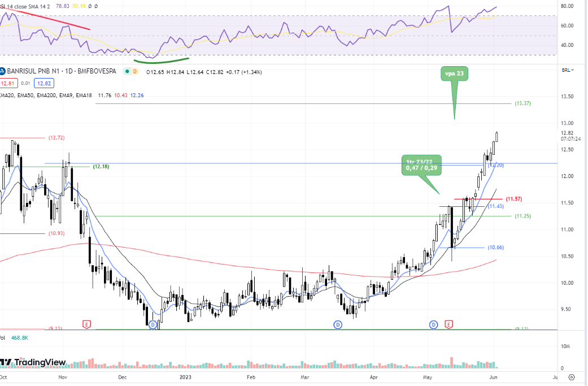
Task: Click the 2023 label on time axis
Action: click(x=185, y=377)
